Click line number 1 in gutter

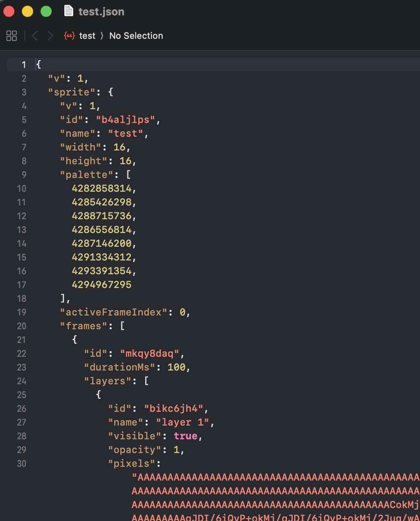24,65
